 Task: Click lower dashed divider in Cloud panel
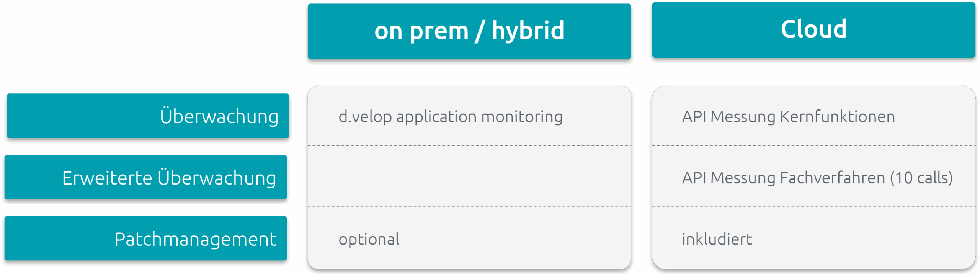(813, 207)
